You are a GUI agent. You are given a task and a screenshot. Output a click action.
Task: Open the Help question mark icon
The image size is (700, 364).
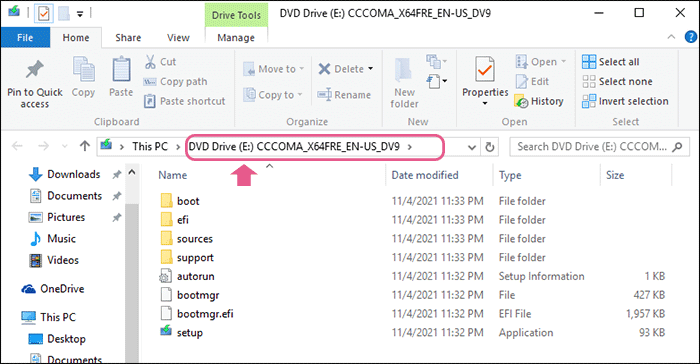[x=690, y=37]
